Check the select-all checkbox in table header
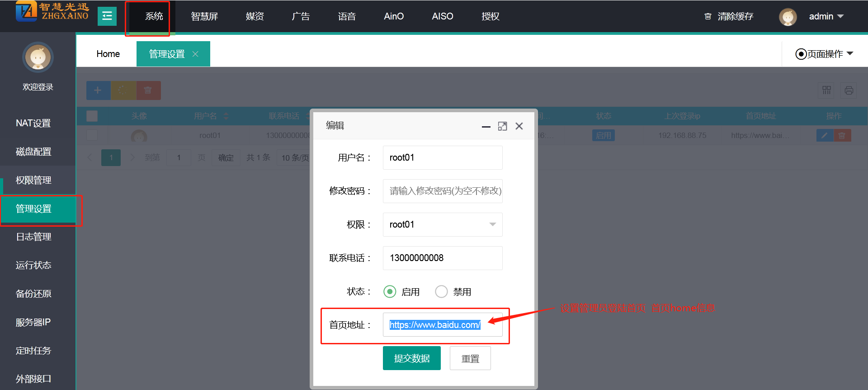The height and width of the screenshot is (390, 868). tap(92, 116)
